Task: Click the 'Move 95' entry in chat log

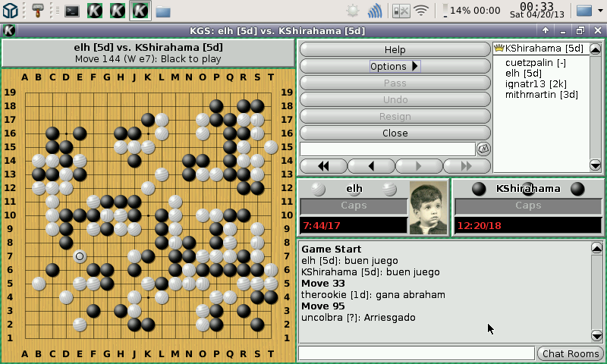Action: coord(323,306)
